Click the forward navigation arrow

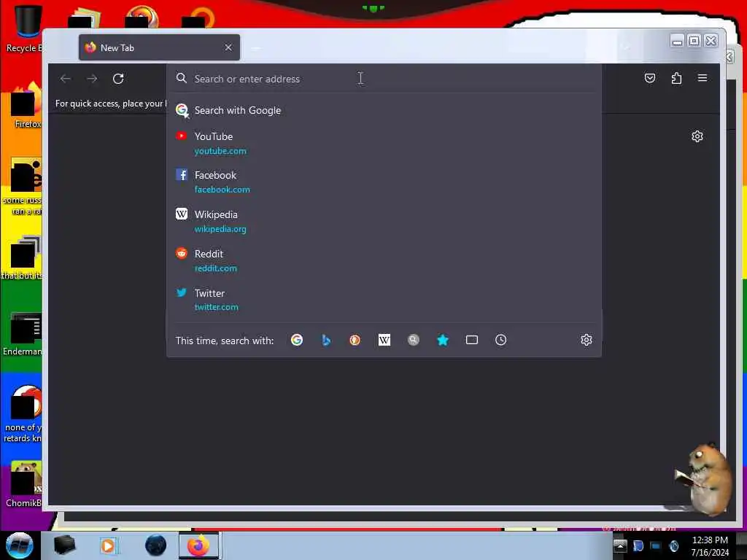point(92,79)
